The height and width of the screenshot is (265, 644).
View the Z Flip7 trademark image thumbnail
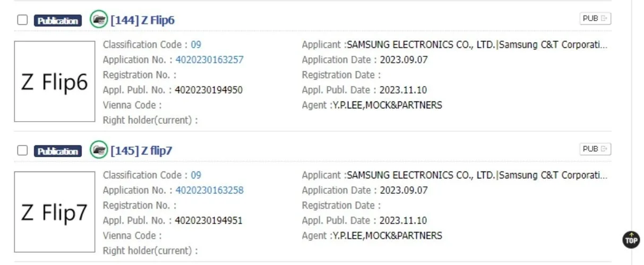[54, 212]
